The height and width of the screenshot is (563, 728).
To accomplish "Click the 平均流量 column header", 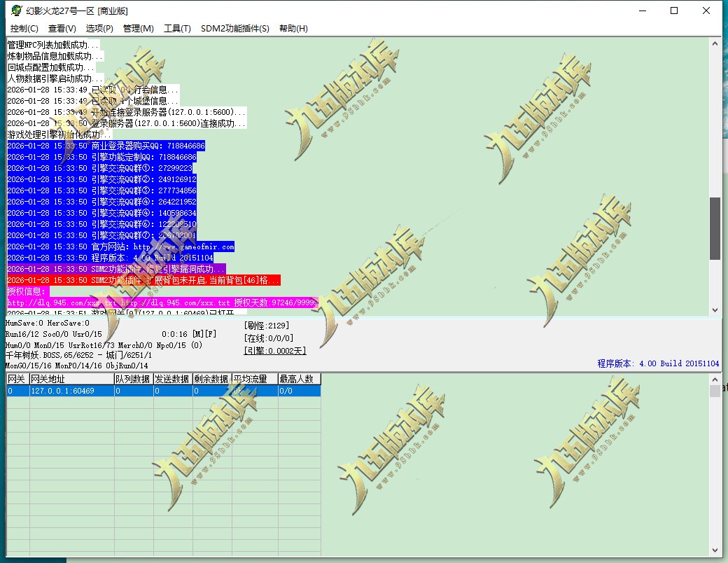I will (x=254, y=379).
